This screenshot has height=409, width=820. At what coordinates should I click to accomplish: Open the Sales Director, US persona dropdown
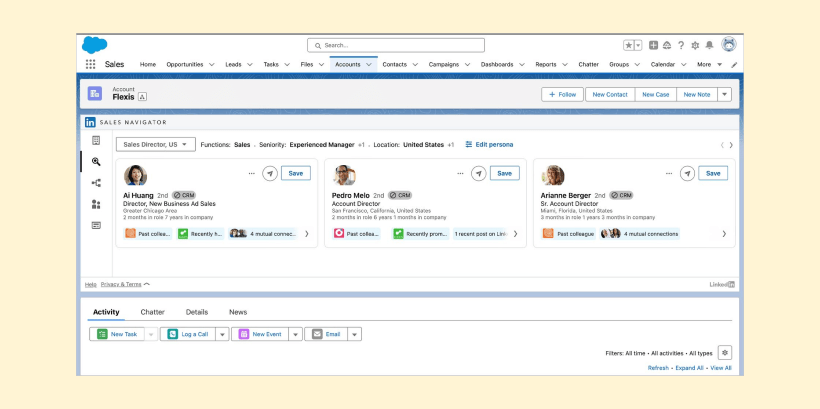click(155, 144)
